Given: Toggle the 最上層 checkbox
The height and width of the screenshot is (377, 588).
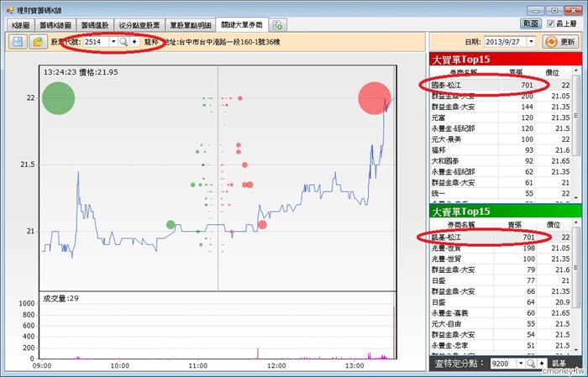Looking at the screenshot, I should click(550, 24).
